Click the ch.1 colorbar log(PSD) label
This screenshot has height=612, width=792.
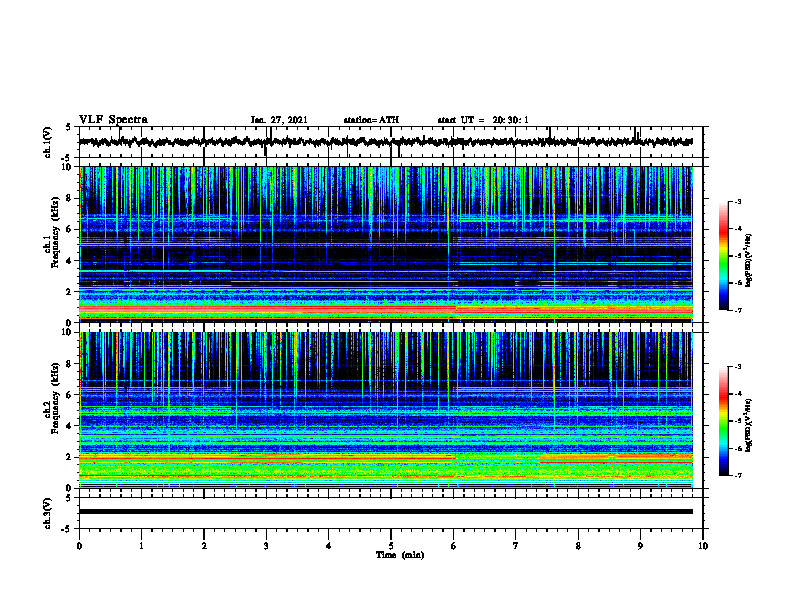(749, 260)
